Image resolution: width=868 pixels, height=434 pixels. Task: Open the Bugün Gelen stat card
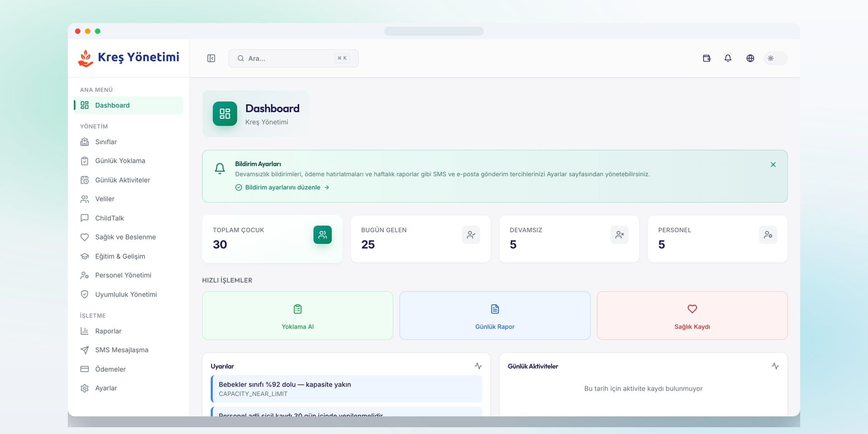(x=420, y=239)
